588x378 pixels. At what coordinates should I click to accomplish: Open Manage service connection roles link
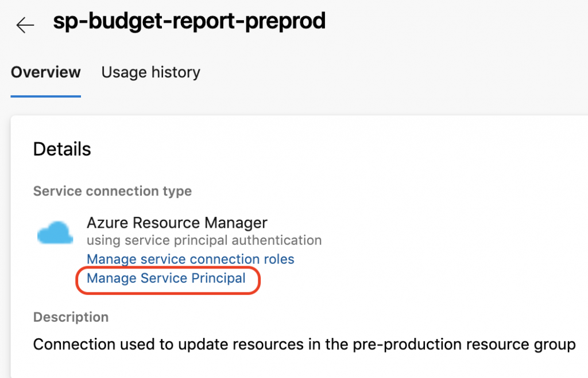pyautogui.click(x=191, y=259)
